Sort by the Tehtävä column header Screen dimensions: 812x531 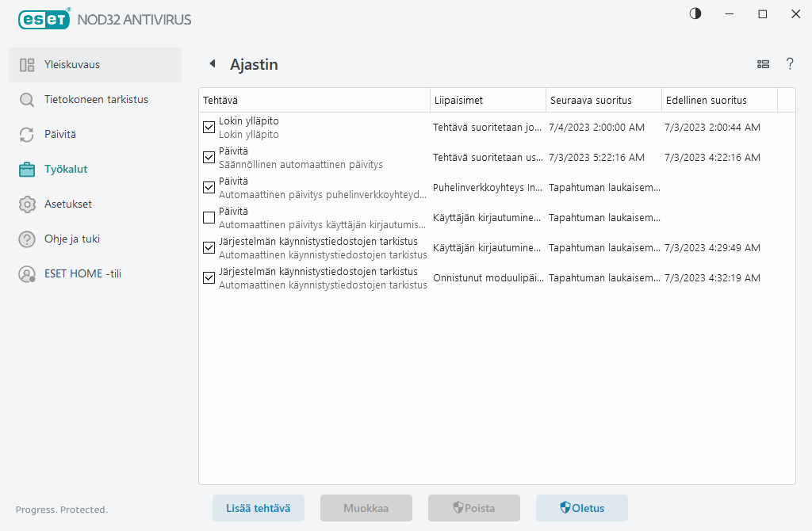click(x=313, y=101)
